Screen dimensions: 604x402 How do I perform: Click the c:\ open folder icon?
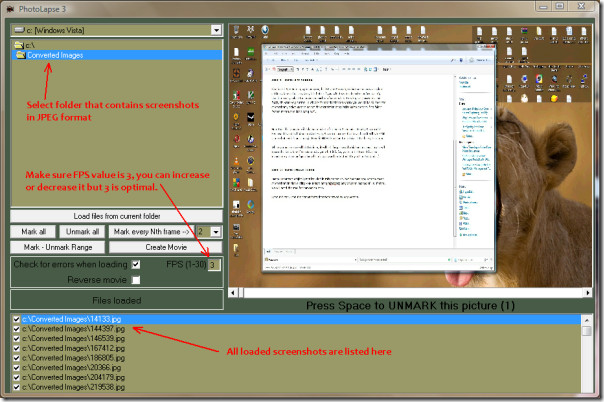coord(19,45)
